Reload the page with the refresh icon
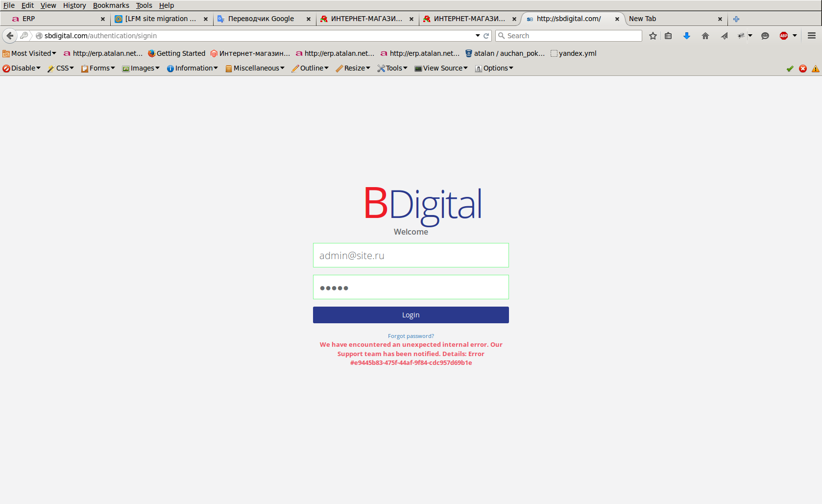The image size is (822, 504). click(x=486, y=36)
